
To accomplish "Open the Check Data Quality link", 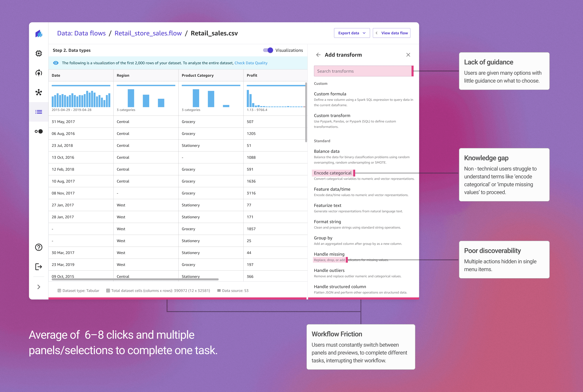I will point(251,63).
